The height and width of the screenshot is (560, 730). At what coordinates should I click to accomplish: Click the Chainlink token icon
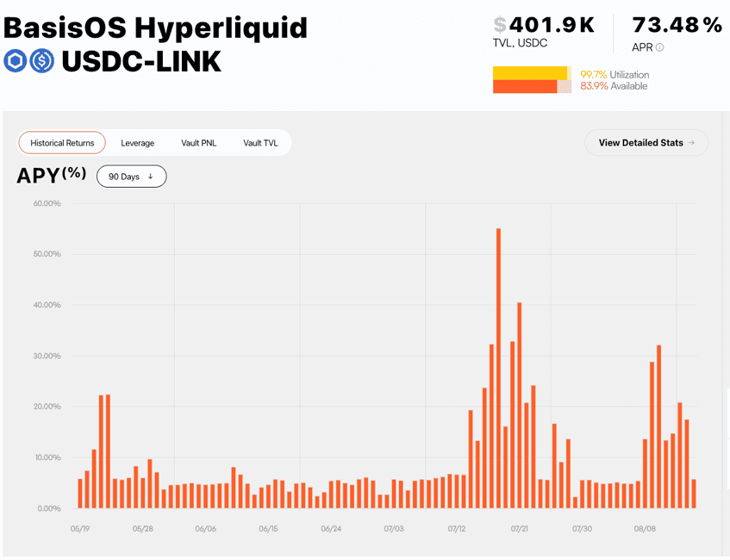click(x=15, y=61)
